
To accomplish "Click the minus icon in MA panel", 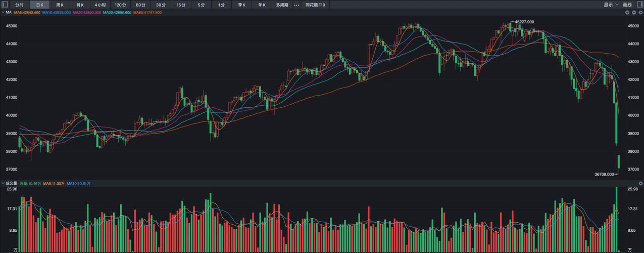I will [x=634, y=12].
